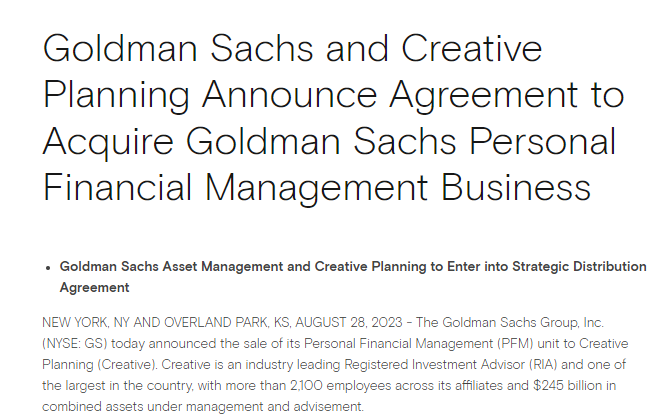The image size is (670, 420).
Task: Click the headline's first line 'Goldman Sachs and Creative'
Action: coord(293,48)
